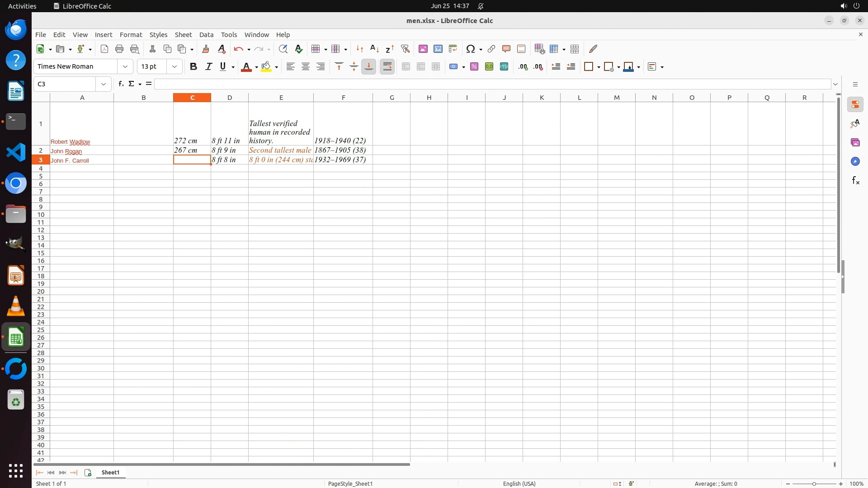Open the Function Wizard icon
The height and width of the screenshot is (488, 868).
[121, 84]
